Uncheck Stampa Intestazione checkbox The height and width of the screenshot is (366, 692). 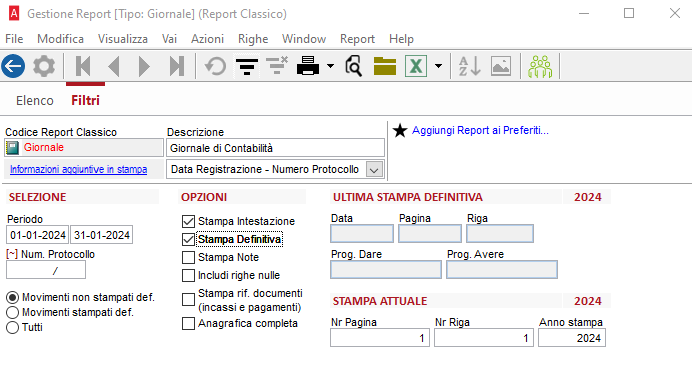(188, 221)
